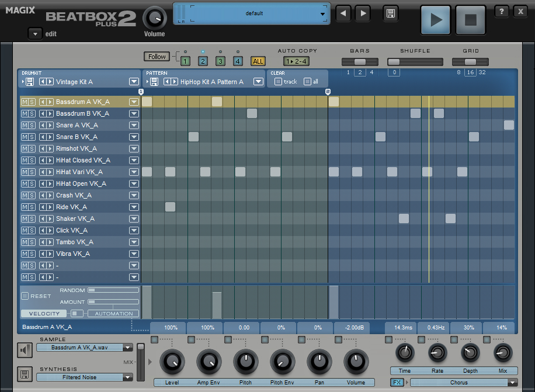Image resolution: width=535 pixels, height=392 pixels.
Task: Adjust the GRID slider
Action: tap(470, 62)
